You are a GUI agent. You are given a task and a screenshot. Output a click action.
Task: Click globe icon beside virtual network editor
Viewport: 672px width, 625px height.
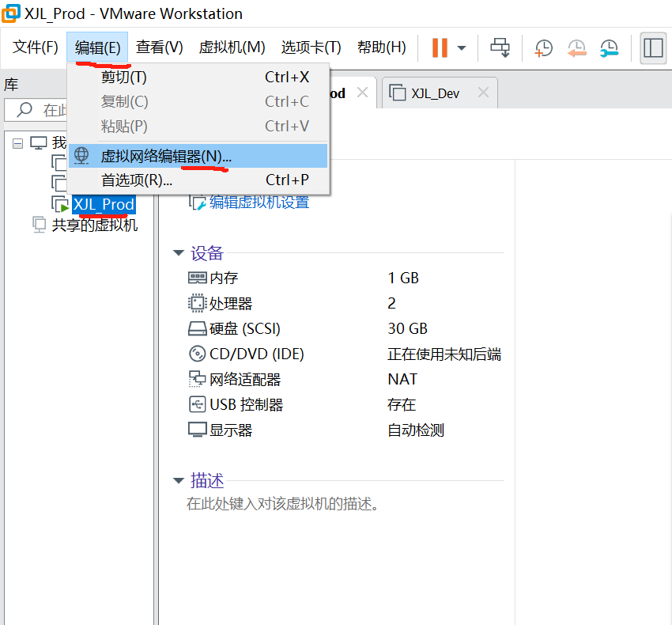pos(81,155)
